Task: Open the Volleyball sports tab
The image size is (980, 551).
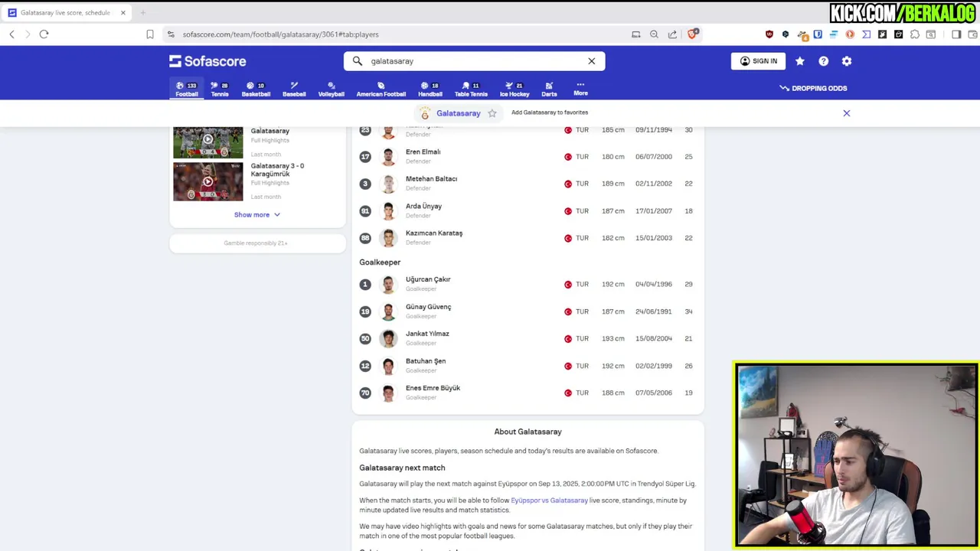Action: tap(332, 89)
